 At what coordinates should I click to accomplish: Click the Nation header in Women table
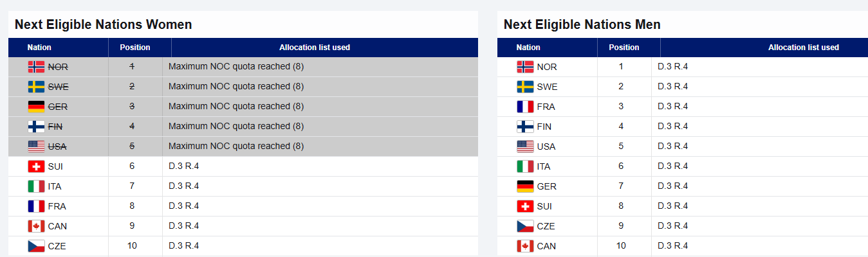click(x=39, y=48)
